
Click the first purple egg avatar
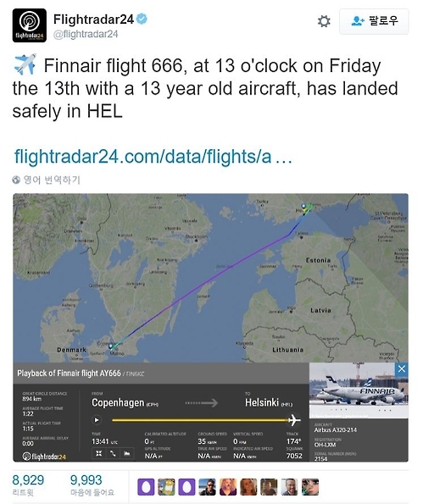146,487
